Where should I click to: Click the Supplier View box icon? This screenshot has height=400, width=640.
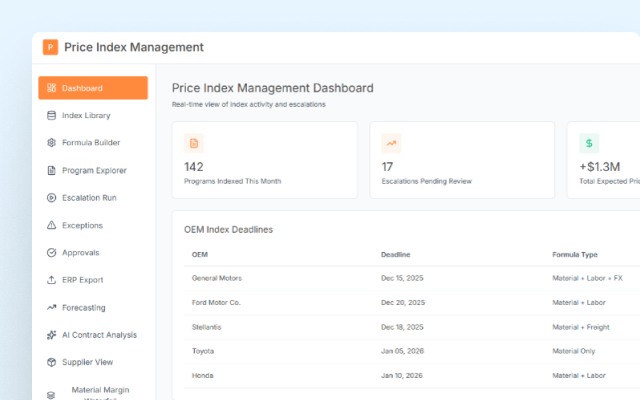(51, 362)
